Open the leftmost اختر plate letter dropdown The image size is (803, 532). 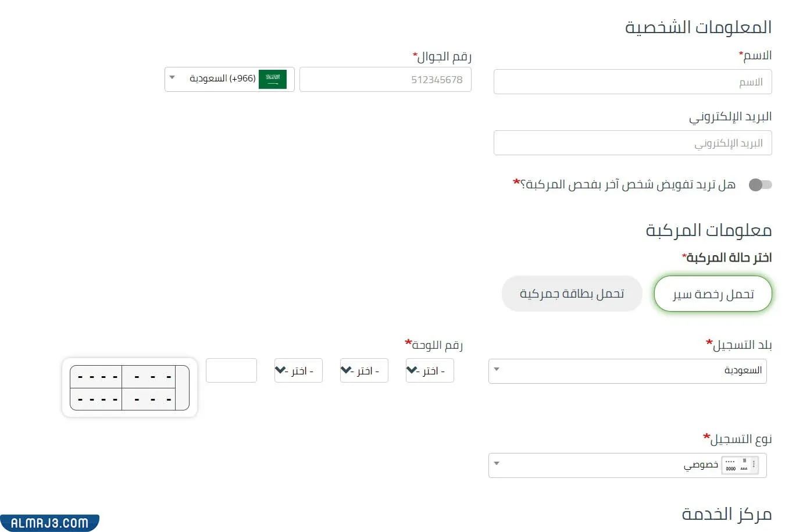(298, 370)
